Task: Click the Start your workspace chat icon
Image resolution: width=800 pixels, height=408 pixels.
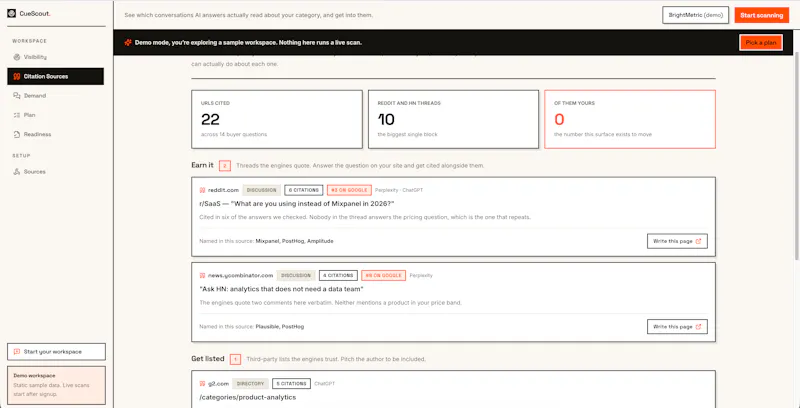Action: [x=17, y=352]
